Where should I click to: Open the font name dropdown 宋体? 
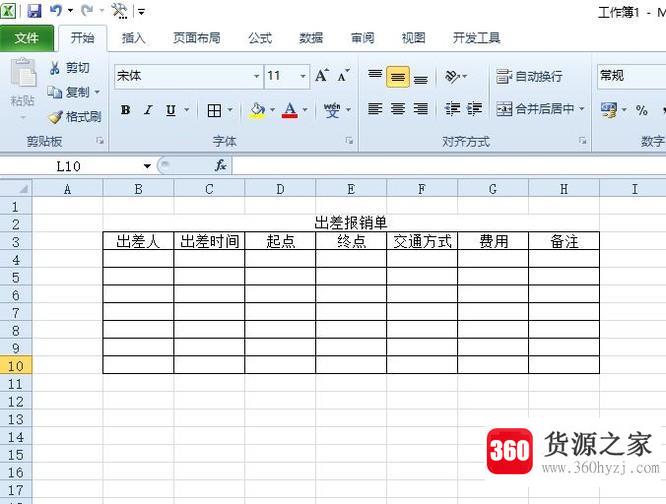click(256, 76)
